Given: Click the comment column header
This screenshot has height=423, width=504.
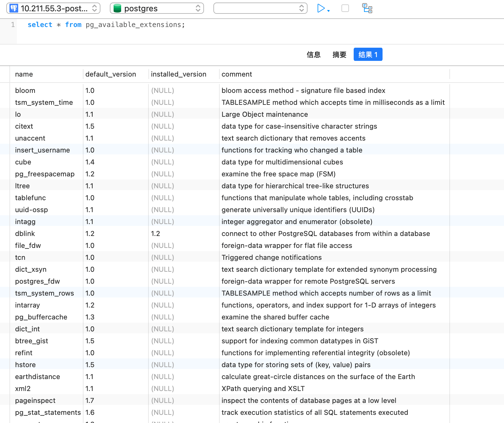Looking at the screenshot, I should pos(237,74).
